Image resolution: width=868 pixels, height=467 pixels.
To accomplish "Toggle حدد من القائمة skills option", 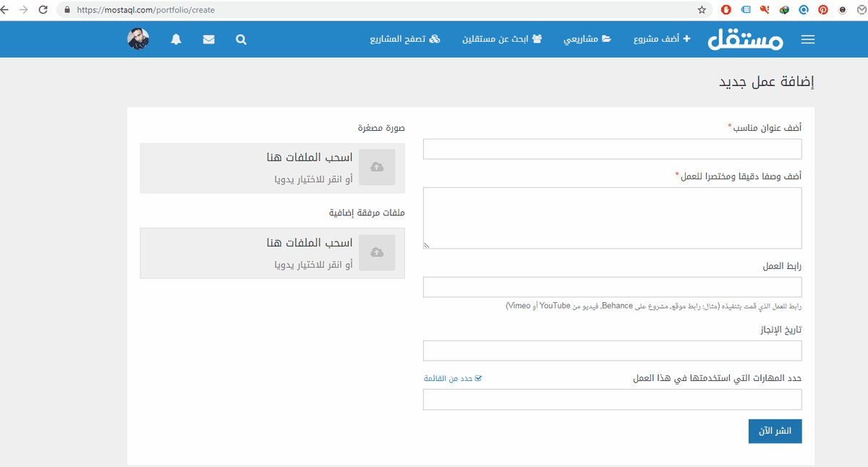I will [453, 378].
